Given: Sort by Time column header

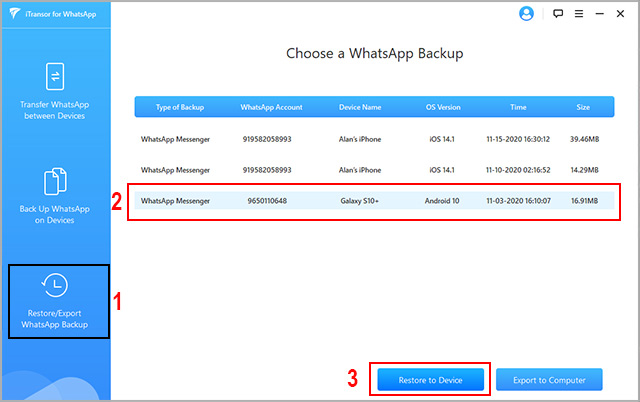Looking at the screenshot, I should point(518,107).
